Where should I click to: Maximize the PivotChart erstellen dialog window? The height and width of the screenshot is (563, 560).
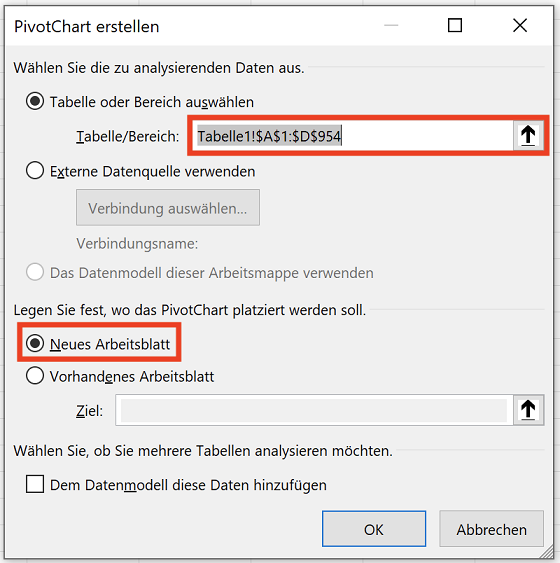pos(455,25)
